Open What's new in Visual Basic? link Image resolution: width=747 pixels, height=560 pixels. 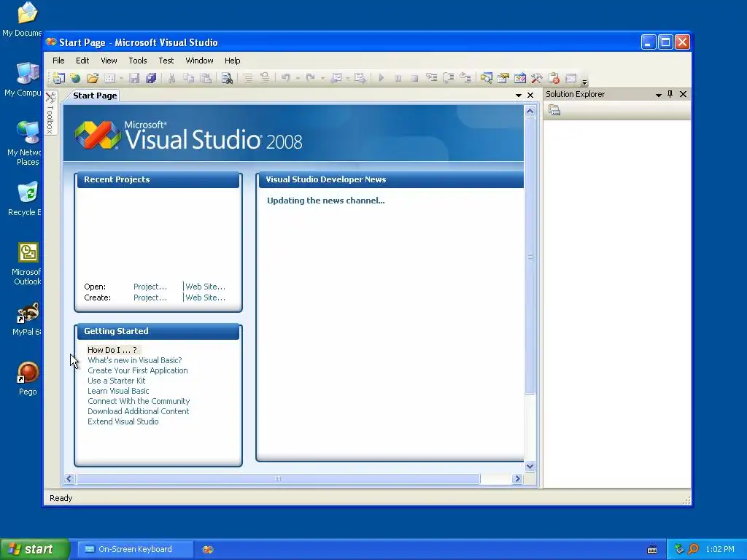135,360
